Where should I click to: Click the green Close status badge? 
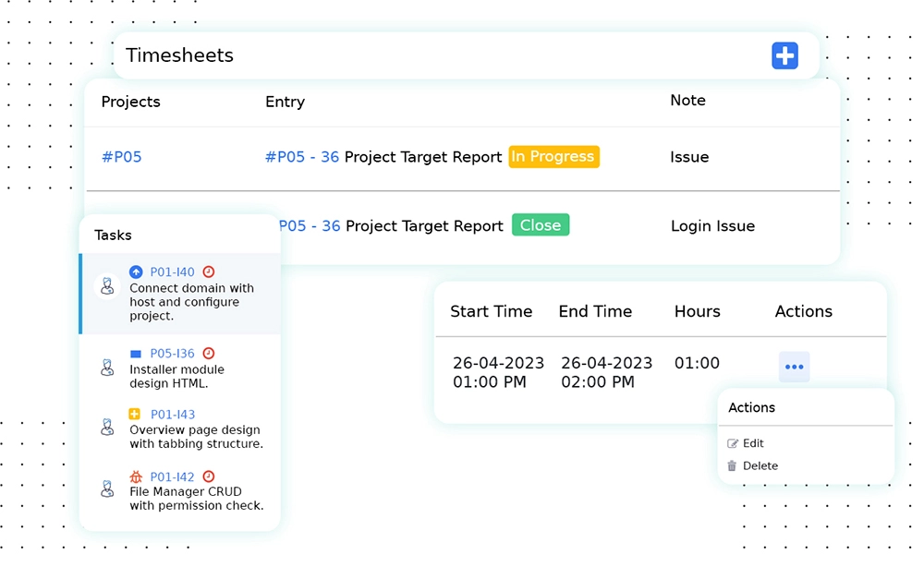(x=541, y=225)
